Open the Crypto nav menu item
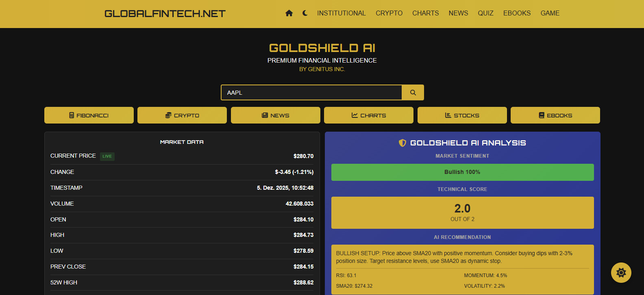 (x=389, y=13)
